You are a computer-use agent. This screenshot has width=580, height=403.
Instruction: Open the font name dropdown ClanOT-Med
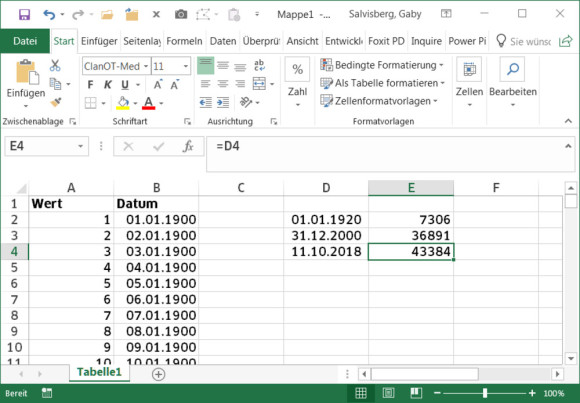pyautogui.click(x=146, y=67)
